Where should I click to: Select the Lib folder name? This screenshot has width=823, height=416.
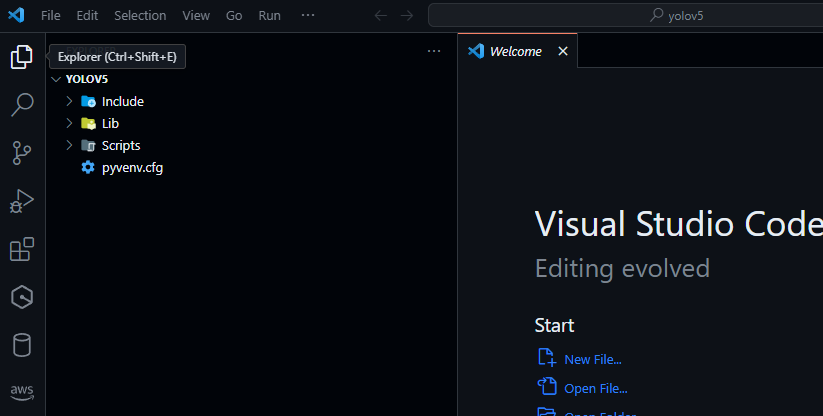(110, 123)
